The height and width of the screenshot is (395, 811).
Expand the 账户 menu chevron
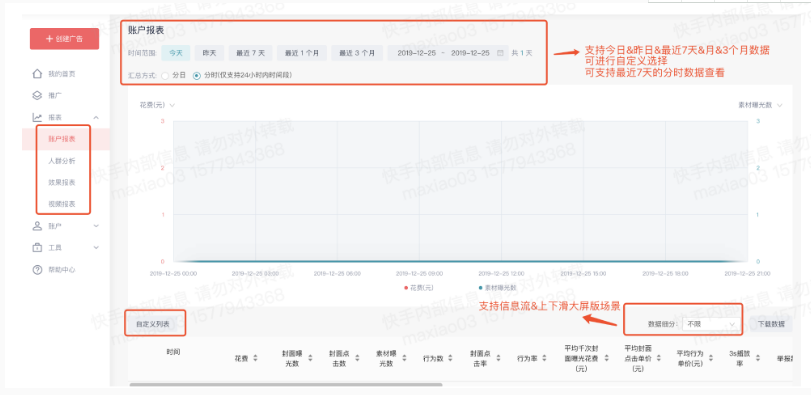coord(96,226)
